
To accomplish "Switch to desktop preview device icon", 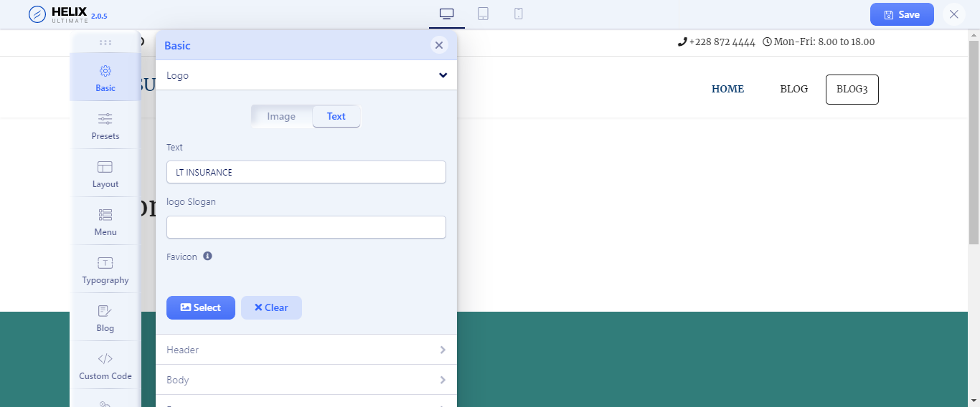I will [x=447, y=14].
